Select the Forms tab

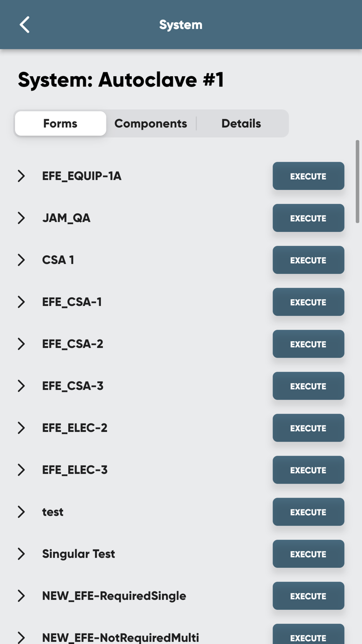click(61, 123)
